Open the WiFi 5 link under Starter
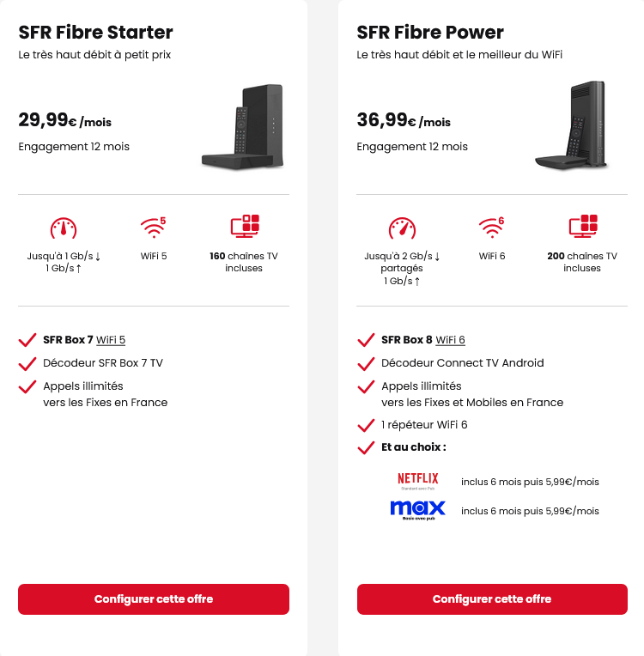Screen dimensions: 644x656 111,340
